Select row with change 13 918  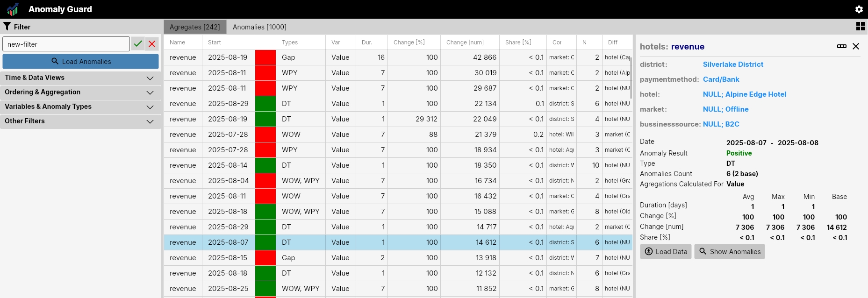click(398, 258)
